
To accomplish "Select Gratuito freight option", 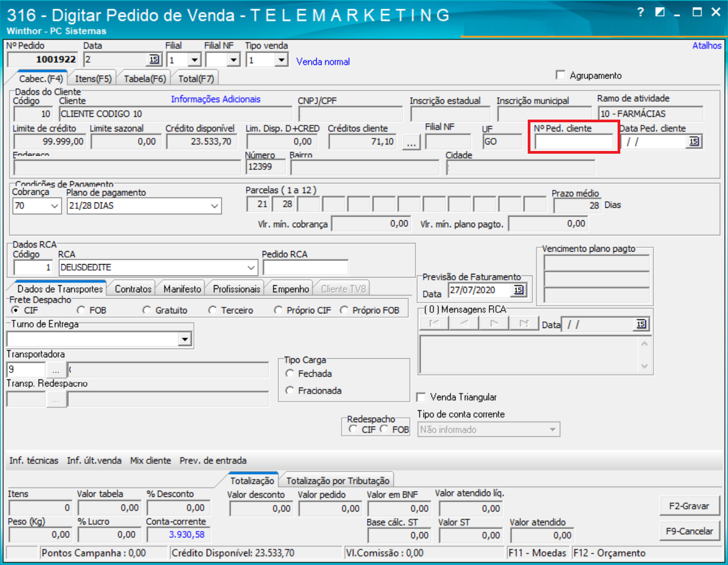I will pos(147,310).
